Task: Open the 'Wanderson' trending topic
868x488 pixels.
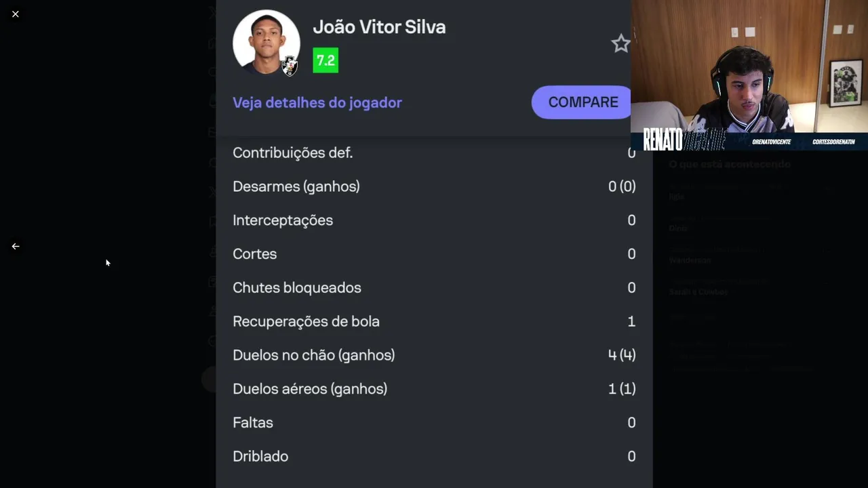Action: point(690,260)
